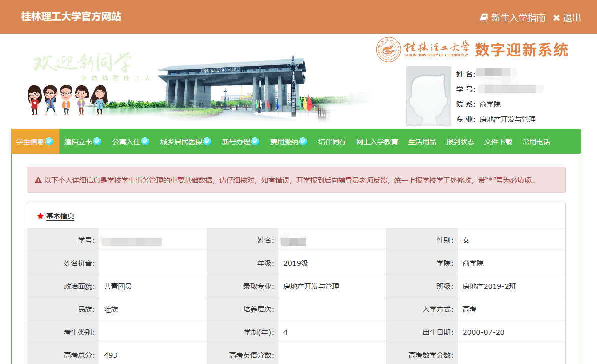This screenshot has height=364, width=597.
Task: Switch to 城乡居民医保 tab
Action: [x=181, y=142]
